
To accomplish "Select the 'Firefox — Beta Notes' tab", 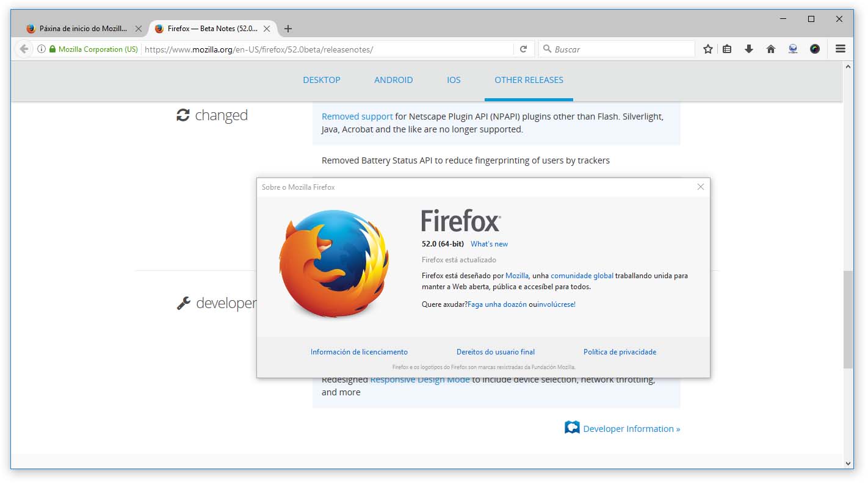I will tap(212, 29).
